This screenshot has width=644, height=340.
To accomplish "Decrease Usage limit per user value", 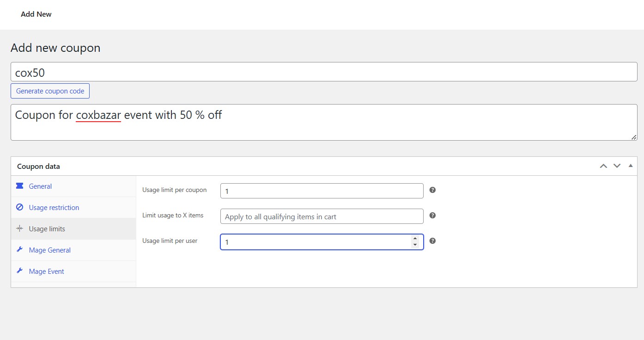I will click(x=415, y=245).
